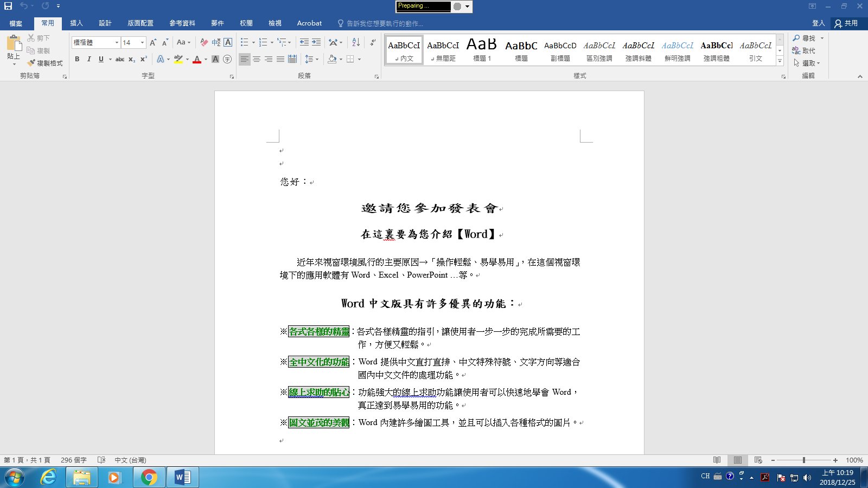
Task: Open Chrome from the taskbar
Action: pyautogui.click(x=149, y=477)
